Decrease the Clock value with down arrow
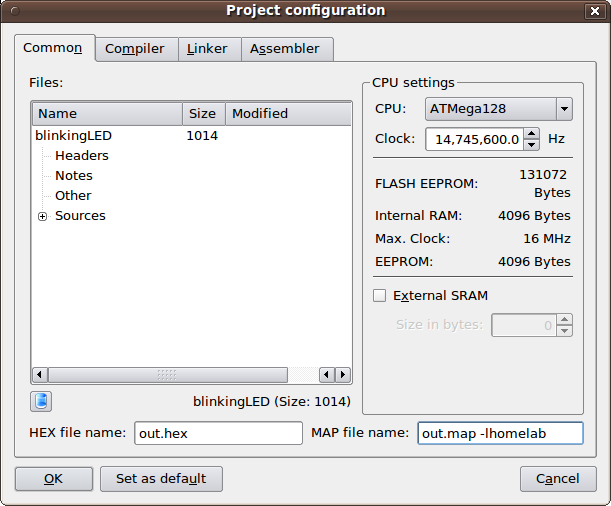 pyautogui.click(x=532, y=144)
